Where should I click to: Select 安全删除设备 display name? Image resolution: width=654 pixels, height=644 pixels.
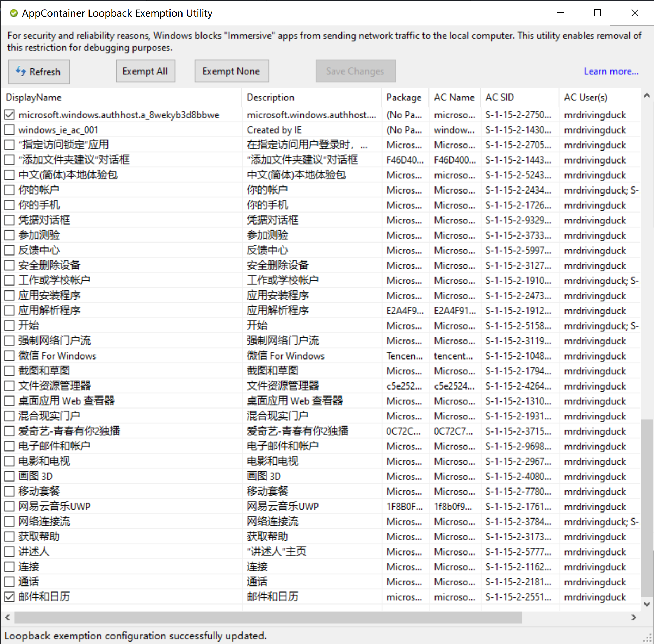49,265
